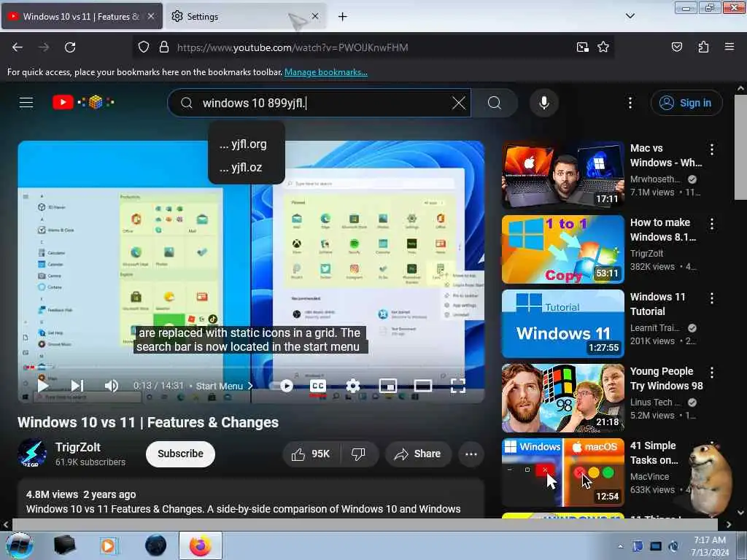
Task: List all tabs dropdown arrow
Action: [x=630, y=16]
